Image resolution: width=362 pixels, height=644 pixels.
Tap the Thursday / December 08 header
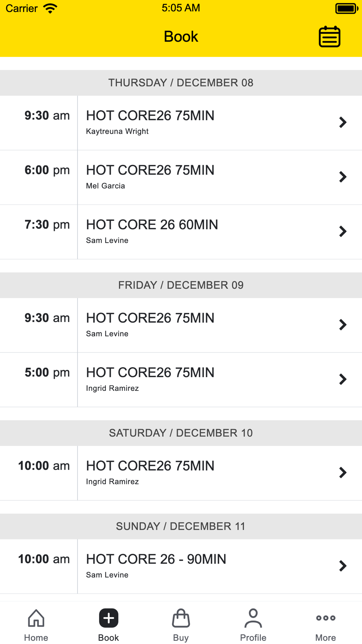pyautogui.click(x=181, y=83)
